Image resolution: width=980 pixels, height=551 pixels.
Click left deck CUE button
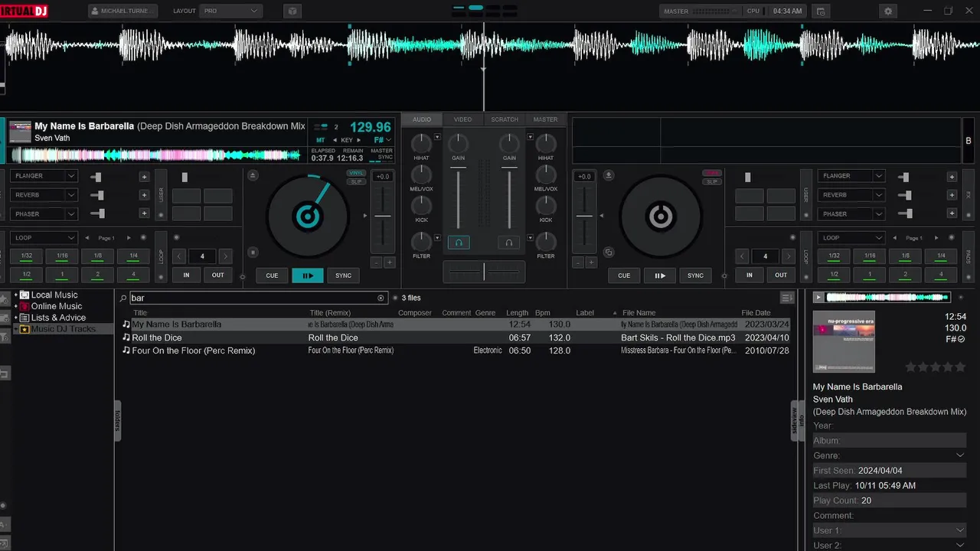[x=272, y=275]
